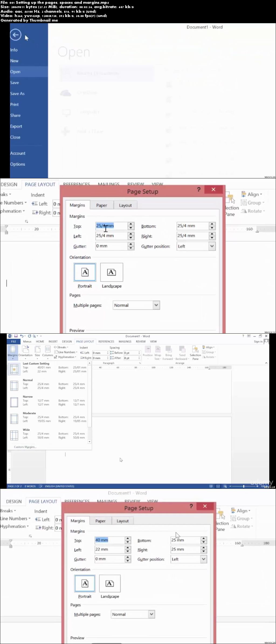Select Save As in the Backstage sidebar
Screen dimensions: 276x644
[17, 93]
